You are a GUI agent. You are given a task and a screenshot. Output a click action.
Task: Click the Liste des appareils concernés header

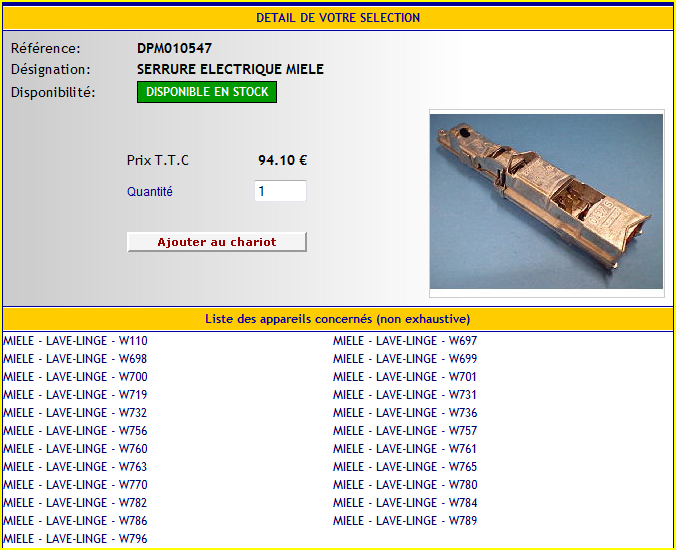click(x=338, y=319)
